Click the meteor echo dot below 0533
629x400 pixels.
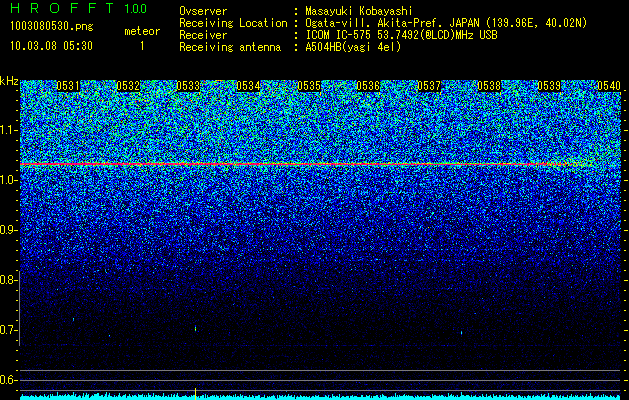click(195, 329)
